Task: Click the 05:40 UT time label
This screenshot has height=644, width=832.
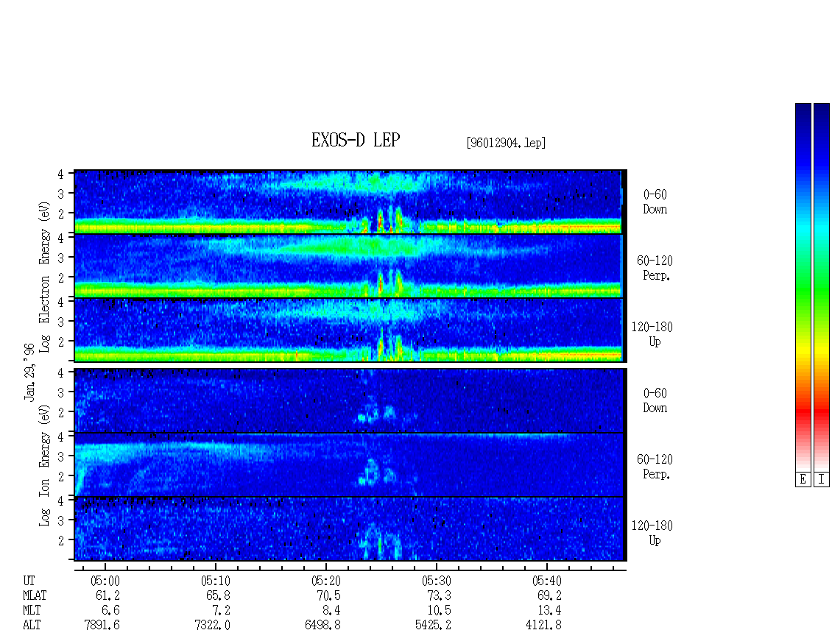Action: [546, 581]
